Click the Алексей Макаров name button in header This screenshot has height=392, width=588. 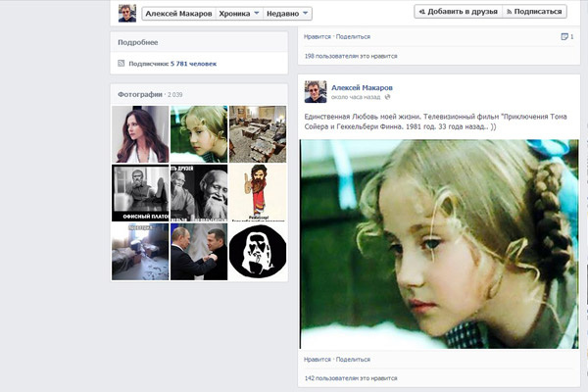(178, 14)
